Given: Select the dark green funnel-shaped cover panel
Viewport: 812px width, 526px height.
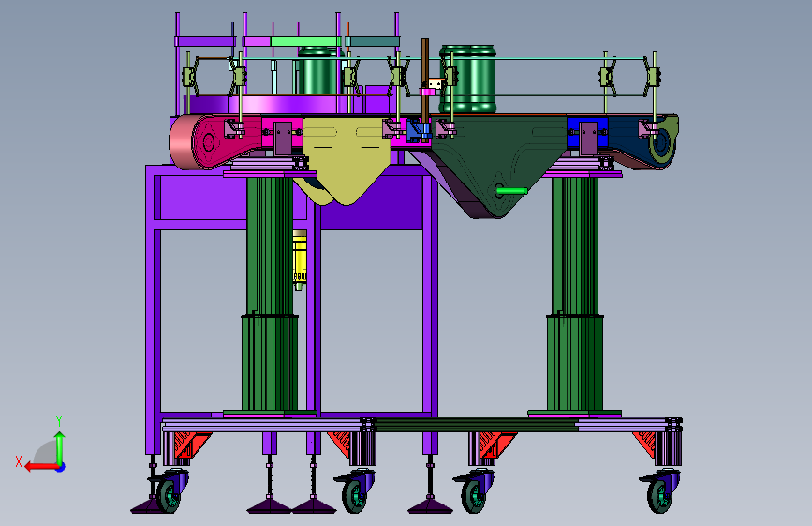Looking at the screenshot, I should tap(497, 160).
